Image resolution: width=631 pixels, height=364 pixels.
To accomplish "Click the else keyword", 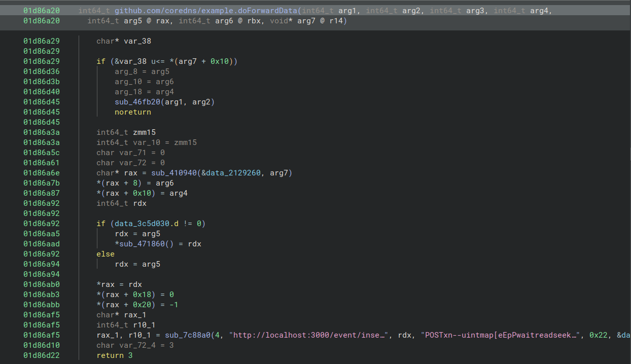I will [106, 254].
